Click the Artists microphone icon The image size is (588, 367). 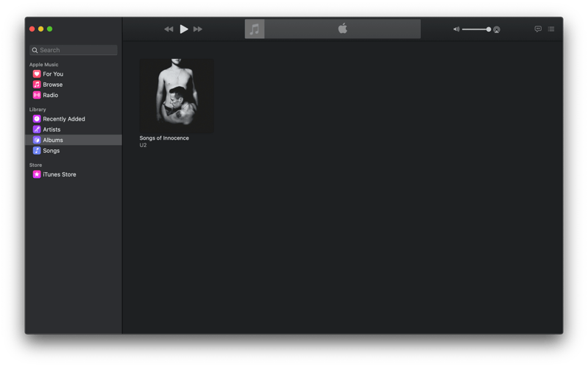pyautogui.click(x=37, y=129)
